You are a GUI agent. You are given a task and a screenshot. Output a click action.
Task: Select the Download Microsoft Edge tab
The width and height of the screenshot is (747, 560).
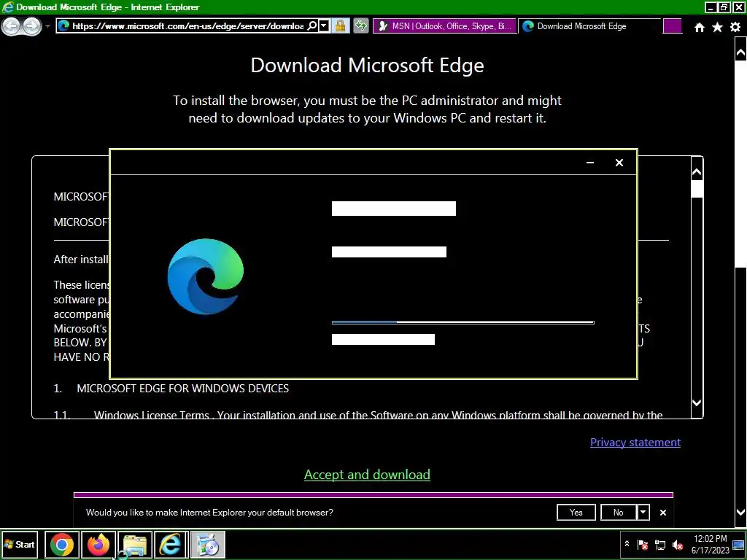(589, 26)
